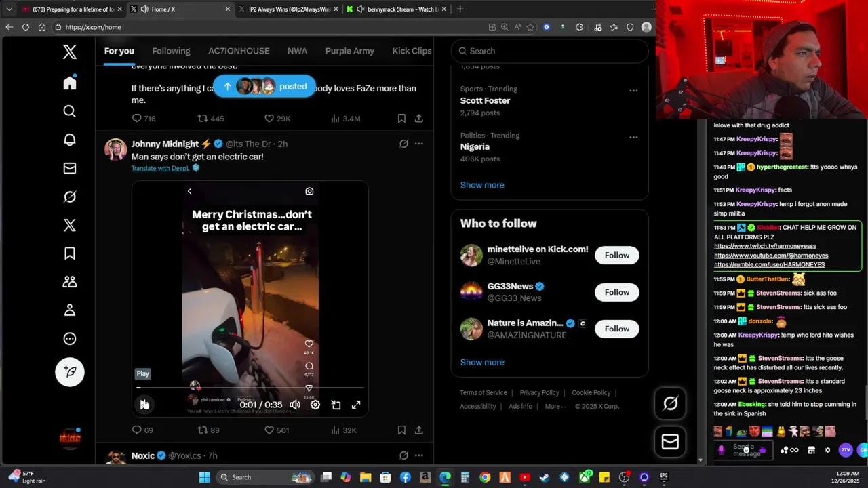The width and height of the screenshot is (868, 488).
Task: Open Bookmarks icon in X sidebar
Action: coord(70,253)
